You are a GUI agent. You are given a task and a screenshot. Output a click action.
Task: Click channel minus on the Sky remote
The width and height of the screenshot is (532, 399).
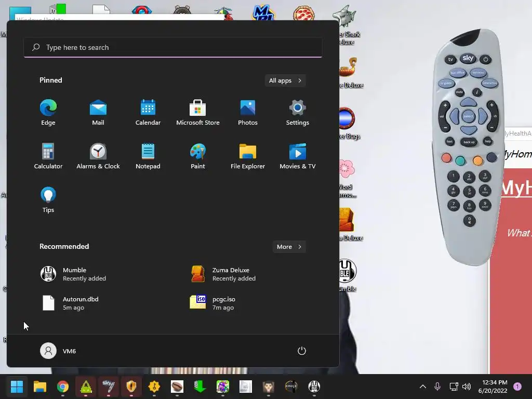click(x=491, y=127)
